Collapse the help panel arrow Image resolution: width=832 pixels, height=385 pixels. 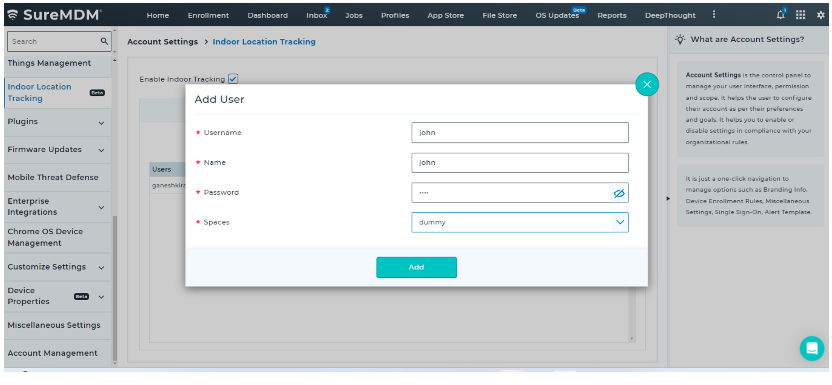coord(668,198)
